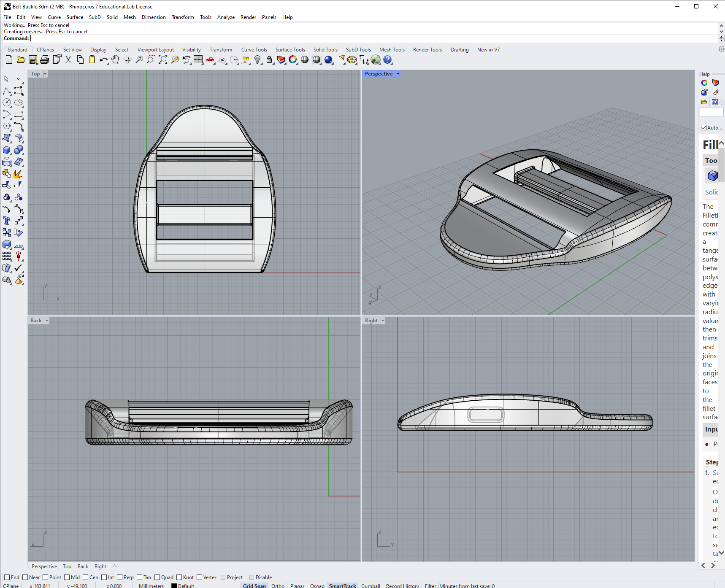Open the Text object tool

click(x=7, y=221)
